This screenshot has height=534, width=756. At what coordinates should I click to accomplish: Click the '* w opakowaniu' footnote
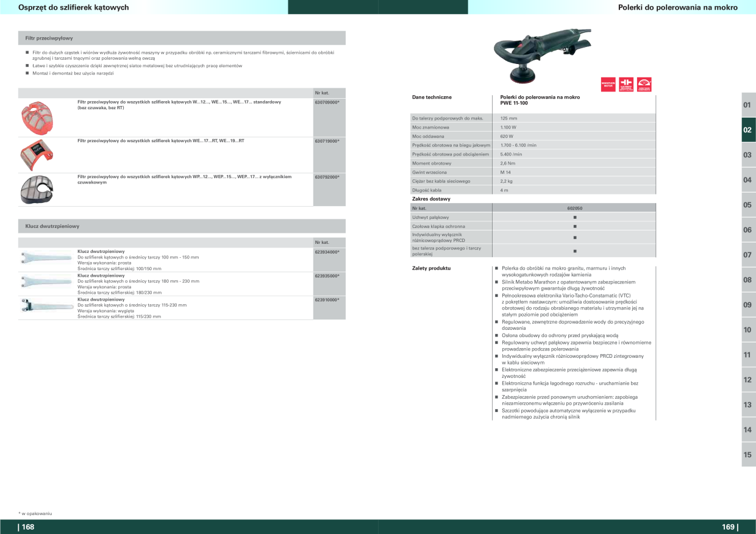[35, 513]
